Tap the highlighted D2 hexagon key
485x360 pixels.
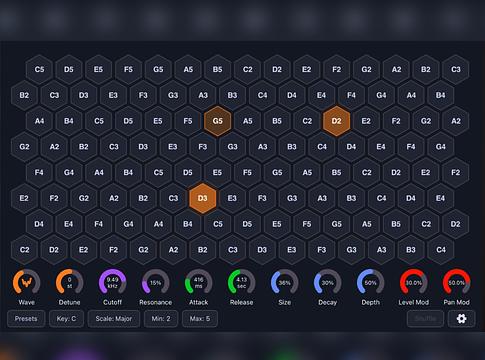pos(336,121)
